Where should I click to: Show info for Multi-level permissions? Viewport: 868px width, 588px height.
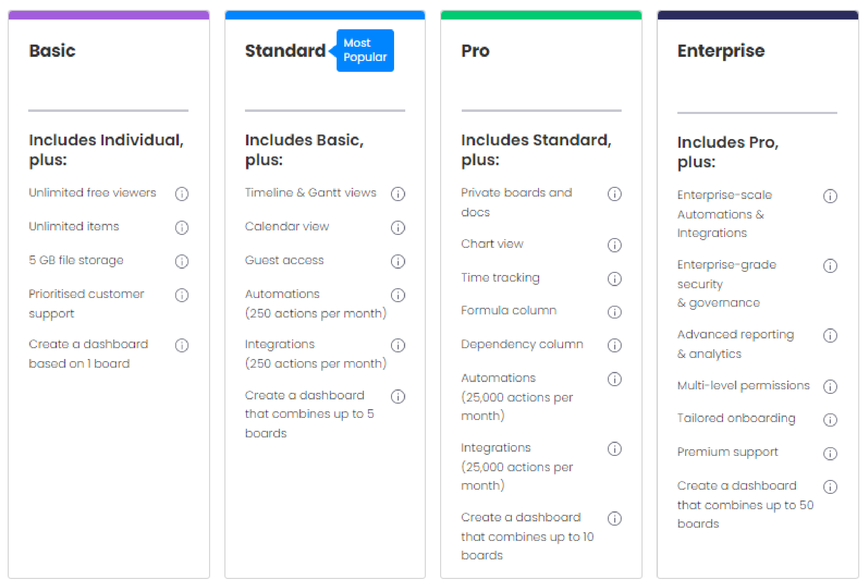pos(830,387)
